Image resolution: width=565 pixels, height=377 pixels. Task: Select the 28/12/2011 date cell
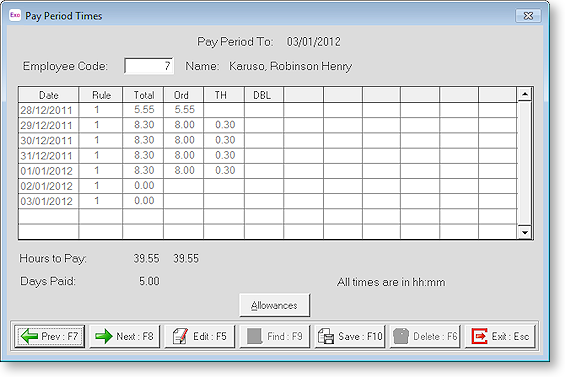pyautogui.click(x=48, y=110)
